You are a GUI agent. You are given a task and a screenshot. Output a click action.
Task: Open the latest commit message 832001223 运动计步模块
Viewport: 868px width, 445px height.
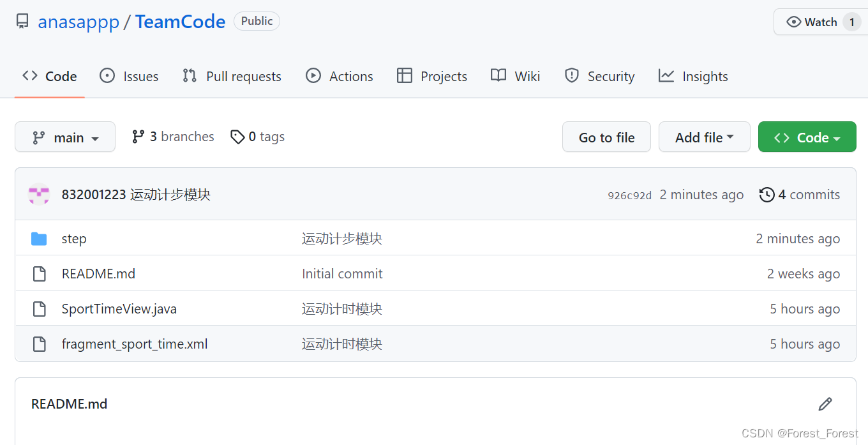136,195
